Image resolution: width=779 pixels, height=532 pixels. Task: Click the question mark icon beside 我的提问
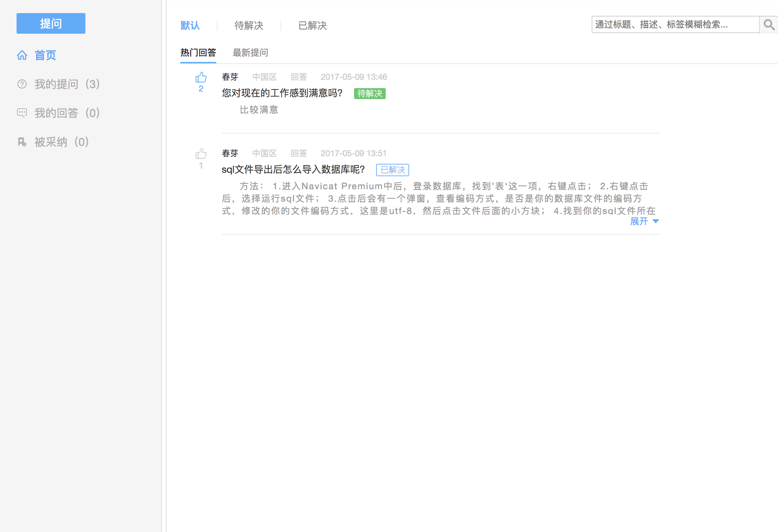tap(22, 84)
